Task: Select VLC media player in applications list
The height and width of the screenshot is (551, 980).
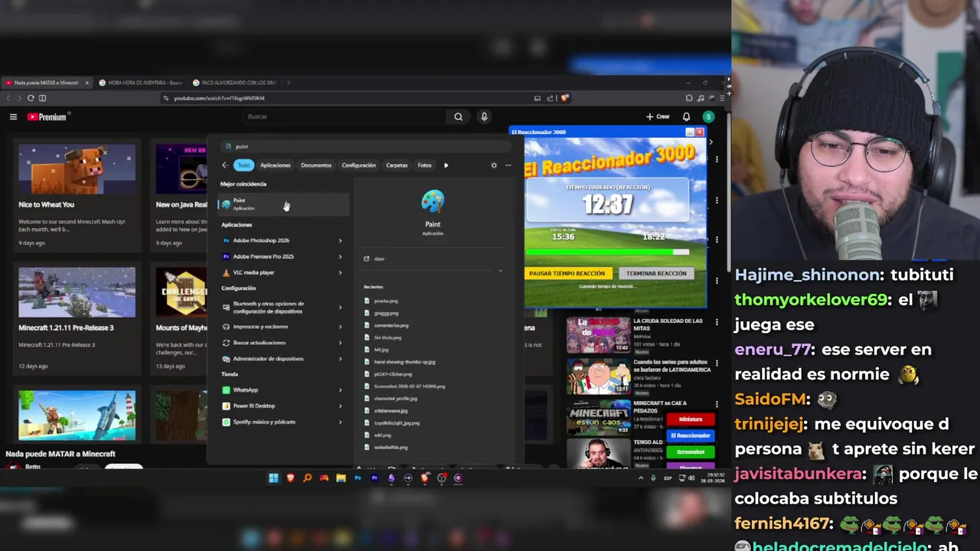Action: (x=276, y=272)
